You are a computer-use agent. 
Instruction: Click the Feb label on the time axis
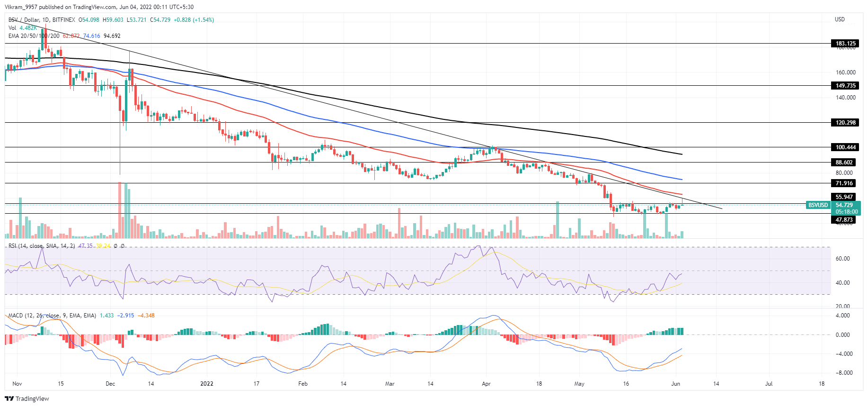coord(303,384)
